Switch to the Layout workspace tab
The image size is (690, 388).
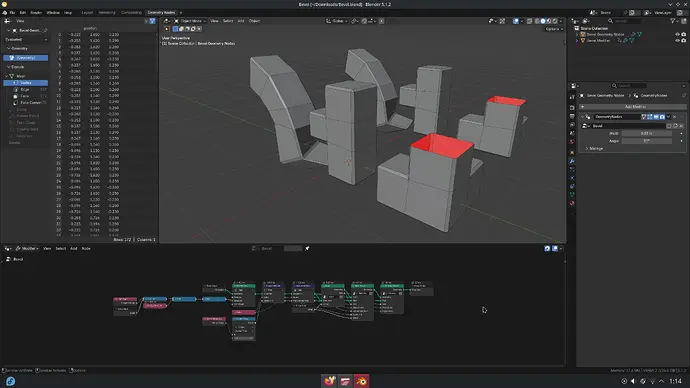[x=87, y=12]
